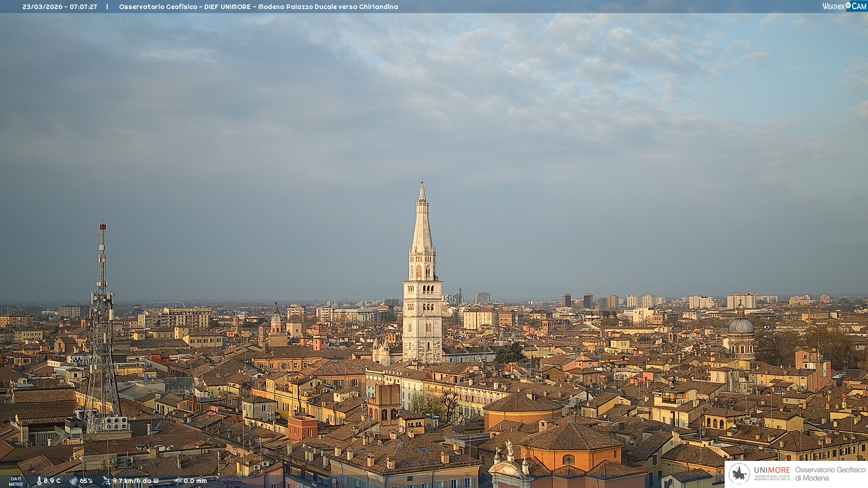Click the webcam eye in WeatherCam logo
868x488 pixels.
[848, 5]
